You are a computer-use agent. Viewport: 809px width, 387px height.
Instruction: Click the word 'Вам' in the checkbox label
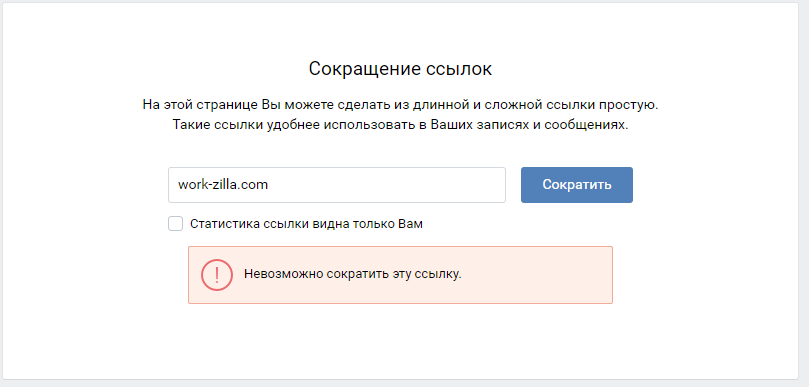[411, 224]
